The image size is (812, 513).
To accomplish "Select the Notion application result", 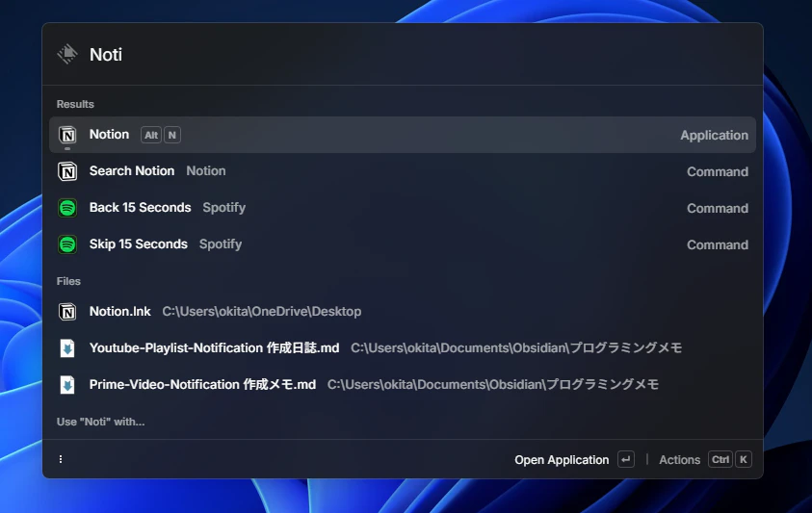I will [403, 135].
